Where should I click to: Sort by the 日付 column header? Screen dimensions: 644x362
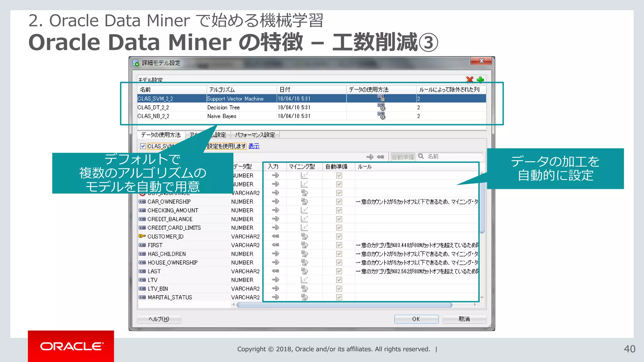pyautogui.click(x=312, y=90)
